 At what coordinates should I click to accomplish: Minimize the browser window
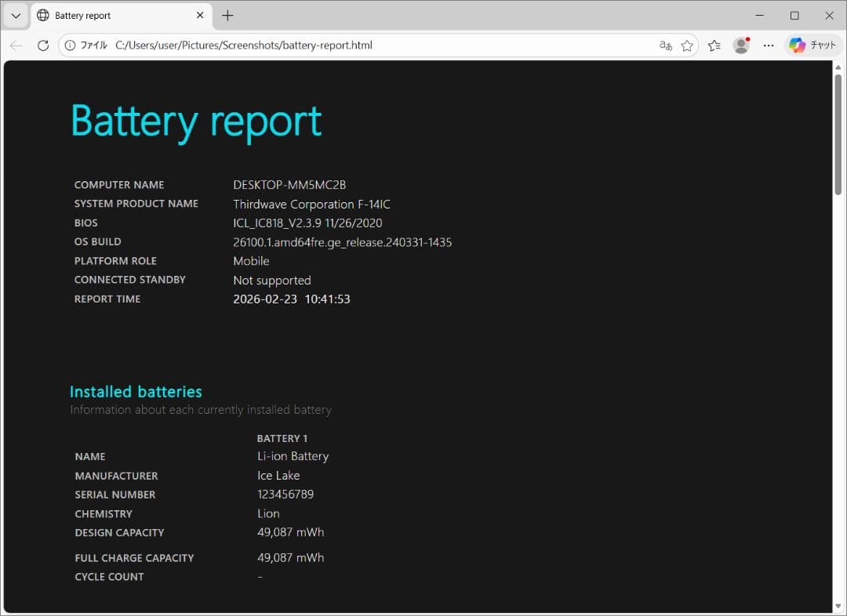point(759,16)
